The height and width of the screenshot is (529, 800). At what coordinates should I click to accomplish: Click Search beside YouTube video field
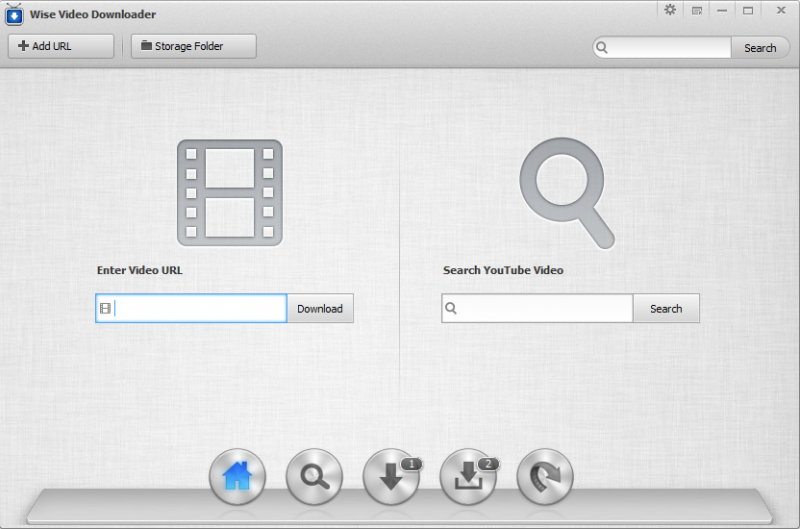pyautogui.click(x=666, y=309)
